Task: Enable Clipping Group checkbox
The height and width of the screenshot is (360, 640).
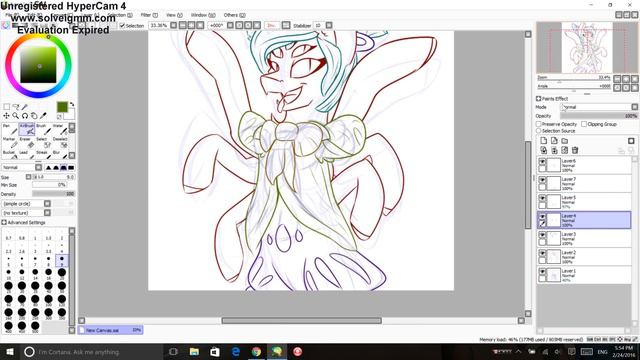Action: [584, 124]
